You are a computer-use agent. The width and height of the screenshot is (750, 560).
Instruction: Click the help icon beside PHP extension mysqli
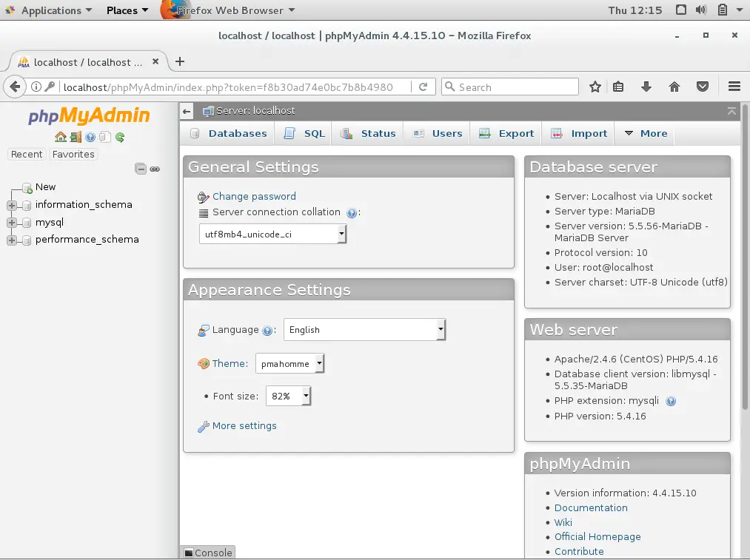[x=671, y=402]
